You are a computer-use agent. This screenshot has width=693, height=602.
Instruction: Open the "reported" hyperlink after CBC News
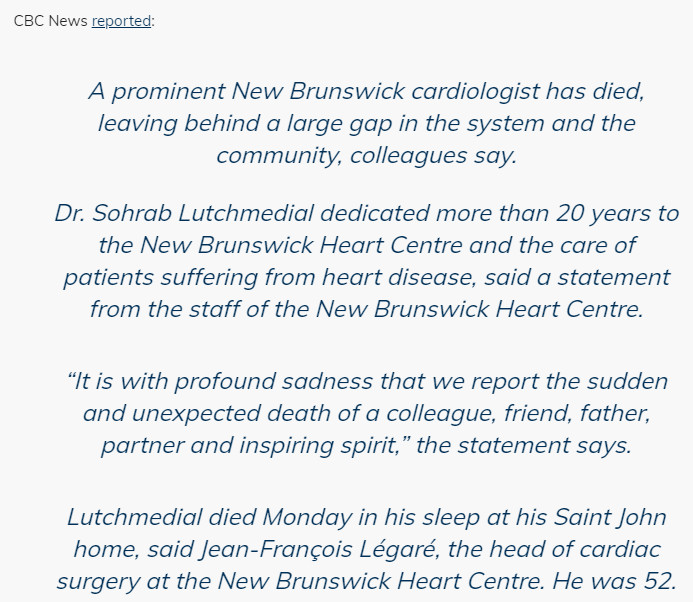121,21
